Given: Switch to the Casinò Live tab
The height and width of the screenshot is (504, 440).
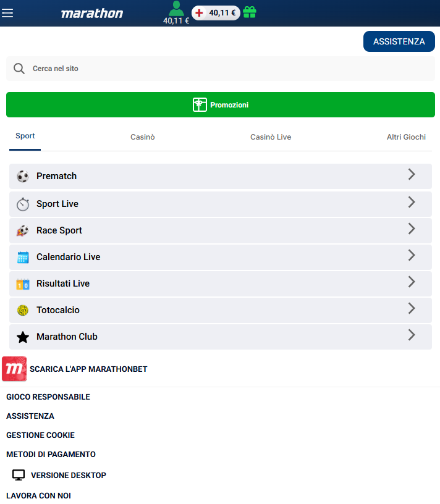Looking at the screenshot, I should coord(271,137).
